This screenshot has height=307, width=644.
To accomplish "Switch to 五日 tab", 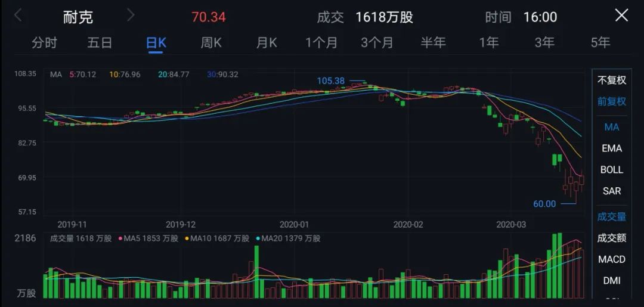I will [100, 43].
